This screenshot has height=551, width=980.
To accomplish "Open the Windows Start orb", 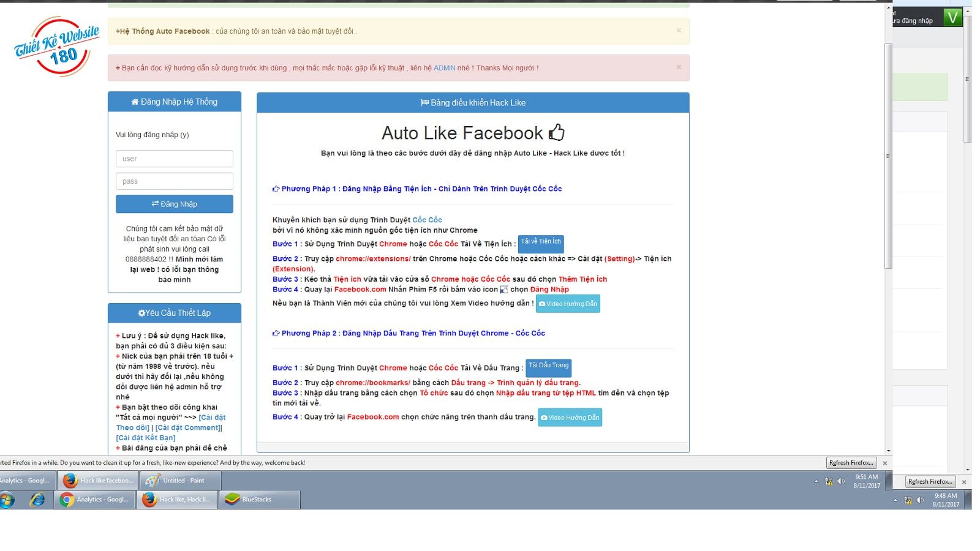I will click(7, 500).
